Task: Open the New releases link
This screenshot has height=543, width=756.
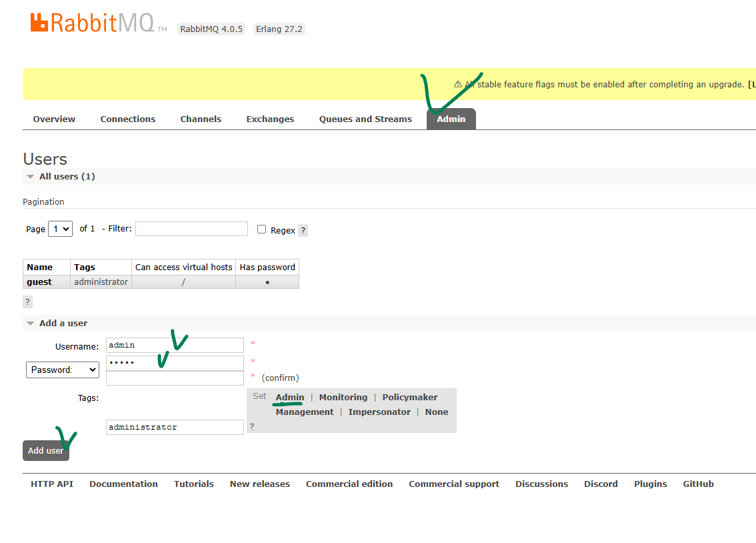Action: click(260, 484)
